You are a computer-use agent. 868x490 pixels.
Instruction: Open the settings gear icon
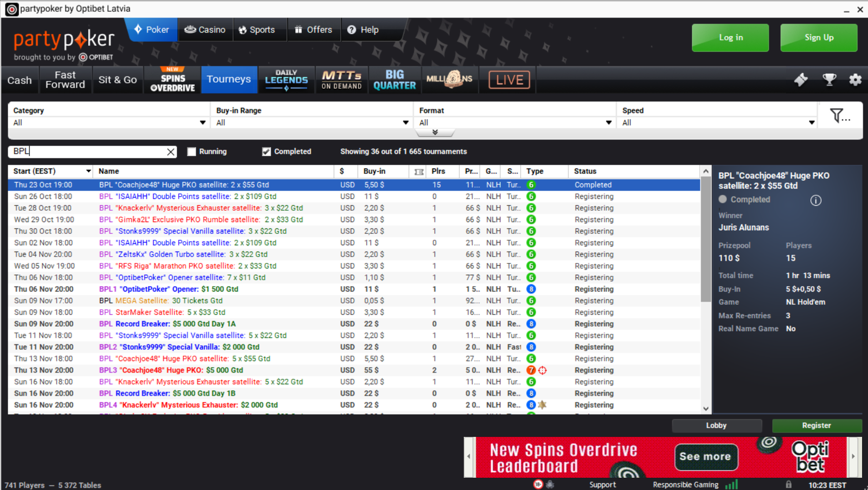pyautogui.click(x=855, y=80)
